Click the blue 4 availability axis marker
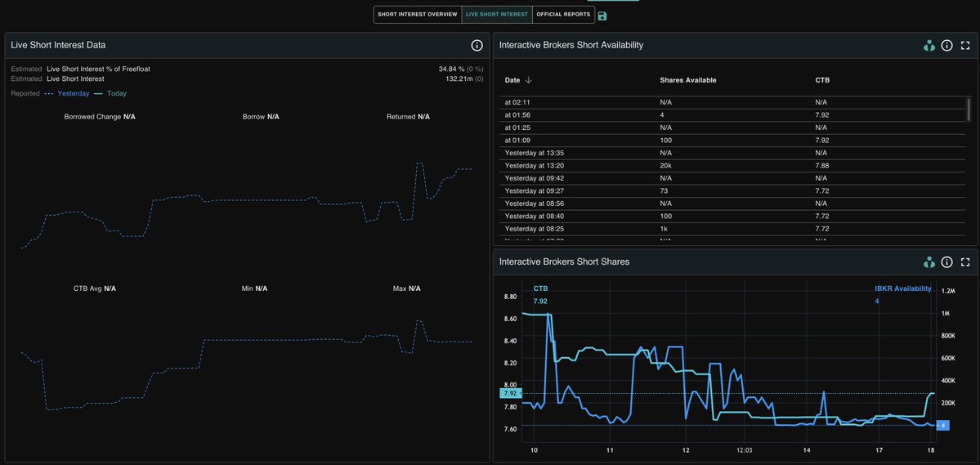The image size is (980, 465). [x=942, y=425]
